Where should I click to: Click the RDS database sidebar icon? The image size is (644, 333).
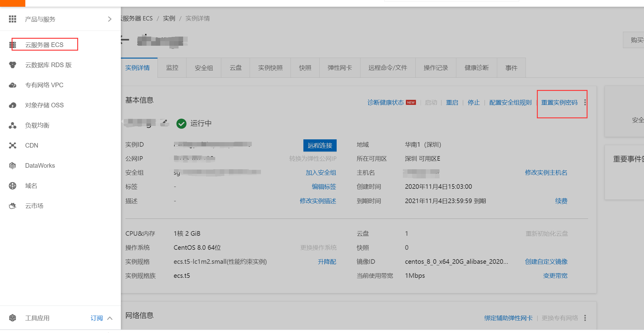(x=13, y=65)
